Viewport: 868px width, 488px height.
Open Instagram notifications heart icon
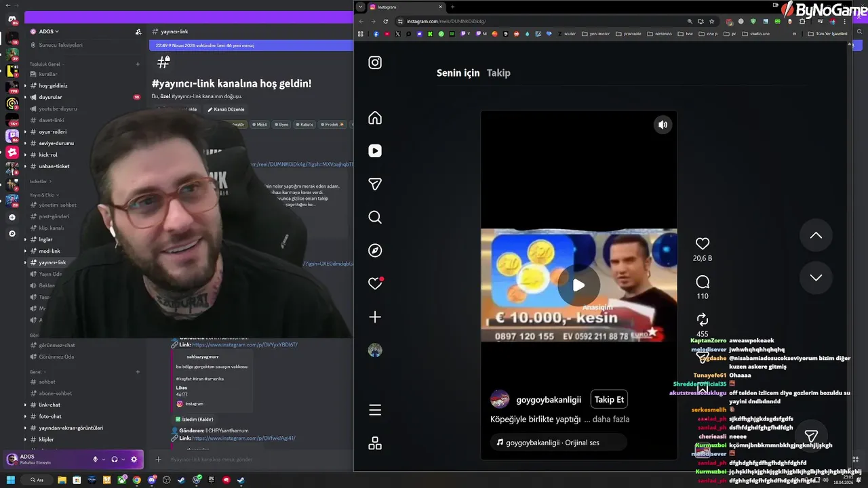(375, 284)
